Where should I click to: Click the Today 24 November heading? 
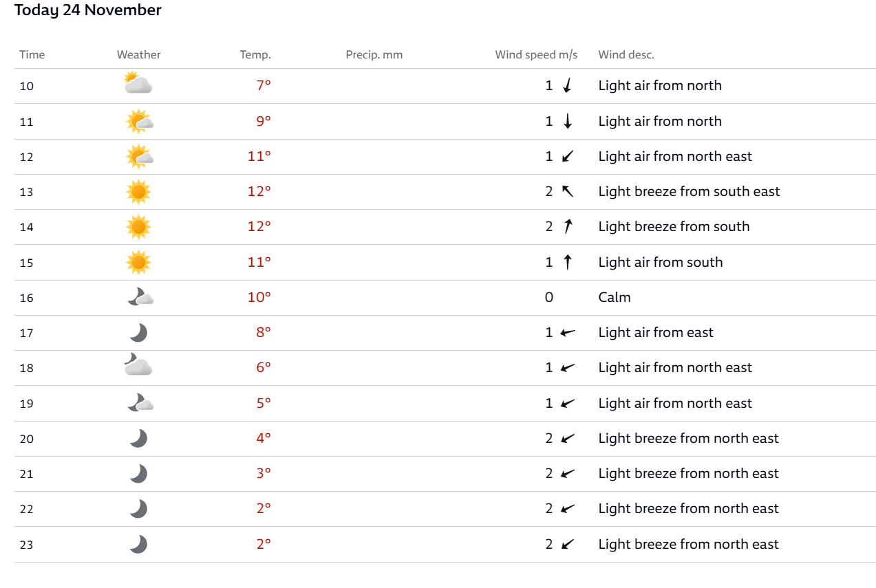pyautogui.click(x=88, y=10)
